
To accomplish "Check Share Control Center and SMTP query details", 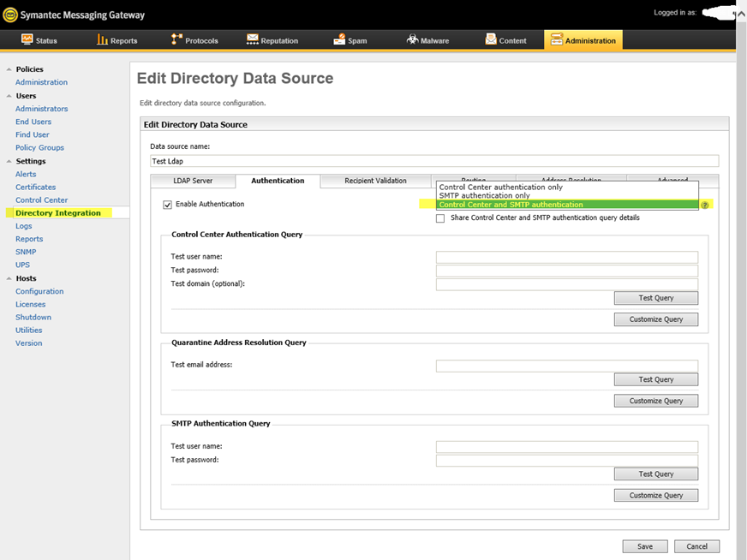I will (440, 218).
